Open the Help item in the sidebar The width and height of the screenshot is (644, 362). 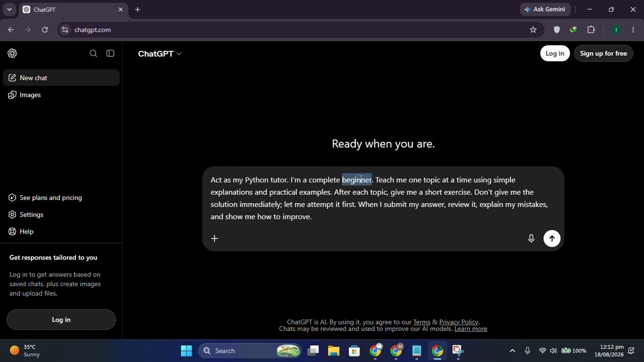(61, 232)
